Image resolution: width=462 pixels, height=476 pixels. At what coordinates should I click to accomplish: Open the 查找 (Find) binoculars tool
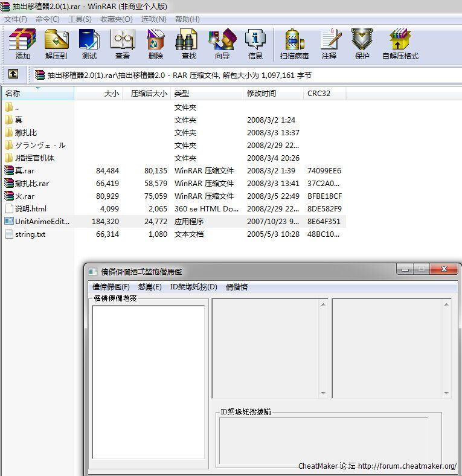coord(188,43)
